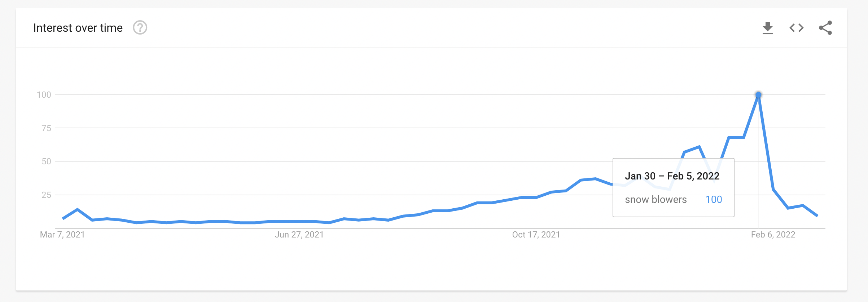Viewport: 868px width, 302px height.
Task: Select the Feb 6, 2022 axis label
Action: coord(773,235)
